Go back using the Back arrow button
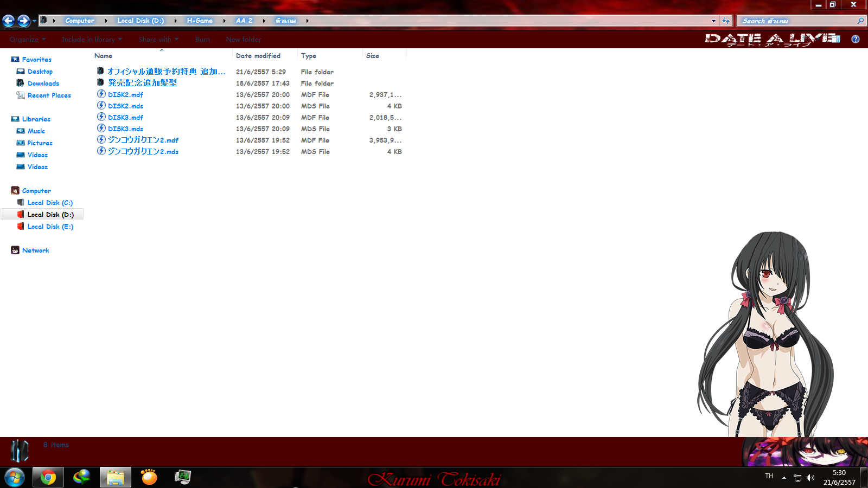 click(9, 21)
